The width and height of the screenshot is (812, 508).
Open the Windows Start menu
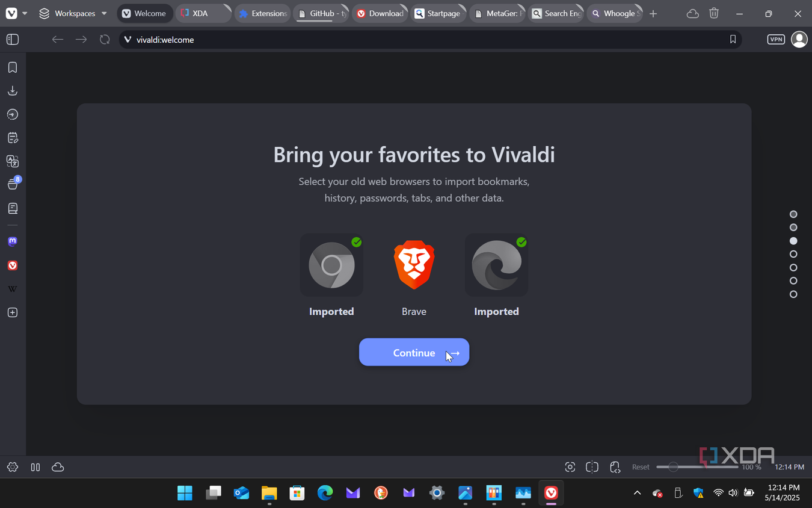[x=185, y=493]
